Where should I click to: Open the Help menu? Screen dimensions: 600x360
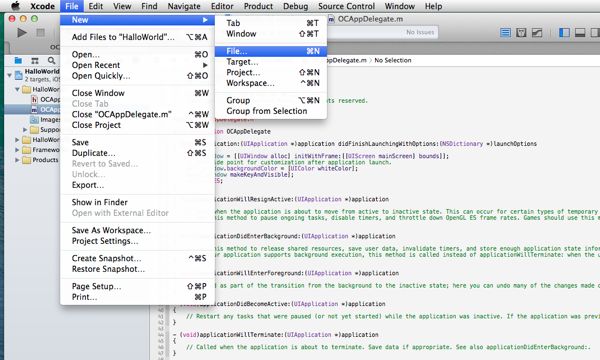pyautogui.click(x=433, y=6)
